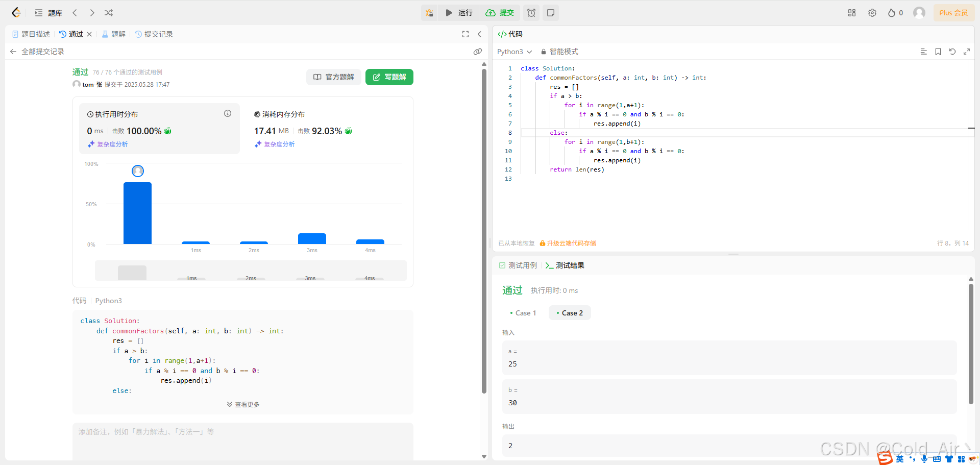Viewport: 980px width, 465px height.
Task: Open the timer/alarm tool in the top toolbar
Action: point(531,13)
